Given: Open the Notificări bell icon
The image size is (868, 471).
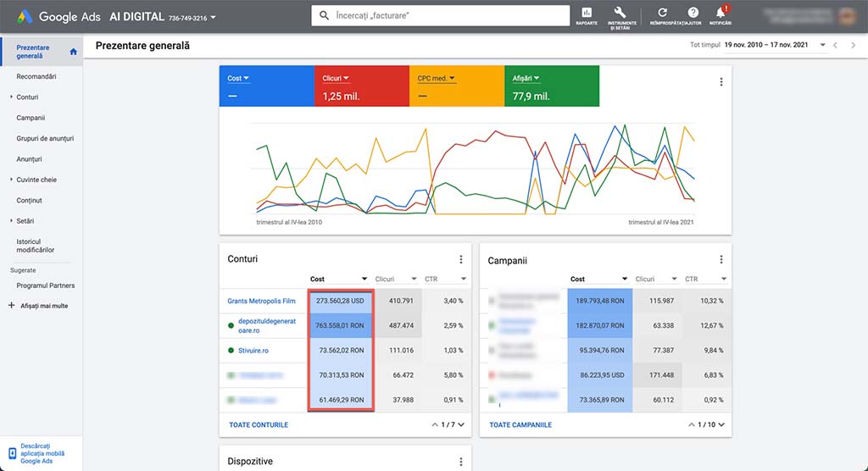Looking at the screenshot, I should click(x=721, y=14).
